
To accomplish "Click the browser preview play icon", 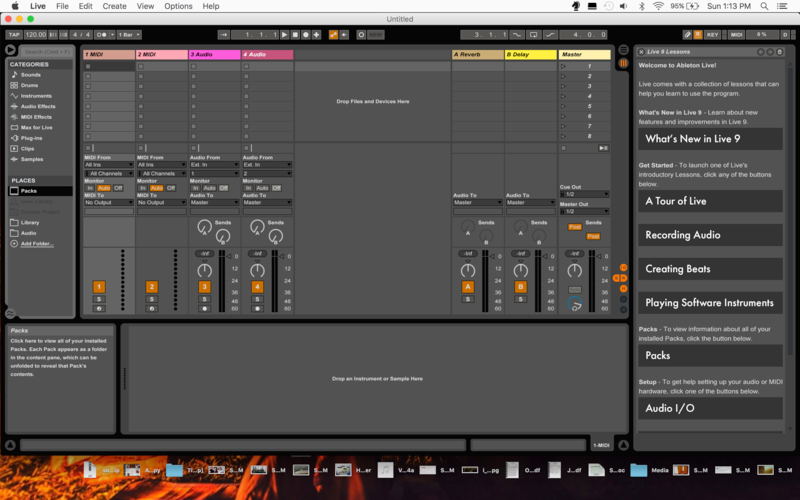I will tap(10, 50).
